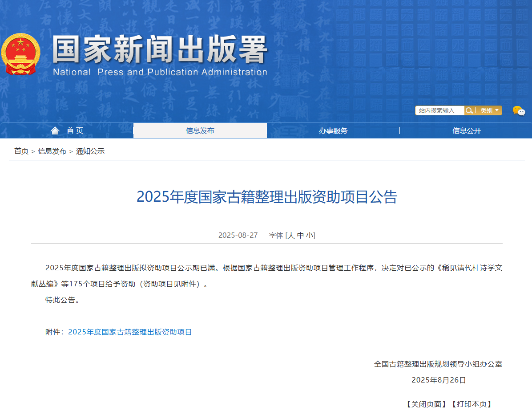Screen dimensions: 532x411
Task: Open the WeChat chat bubble icon
Action: click(x=519, y=111)
